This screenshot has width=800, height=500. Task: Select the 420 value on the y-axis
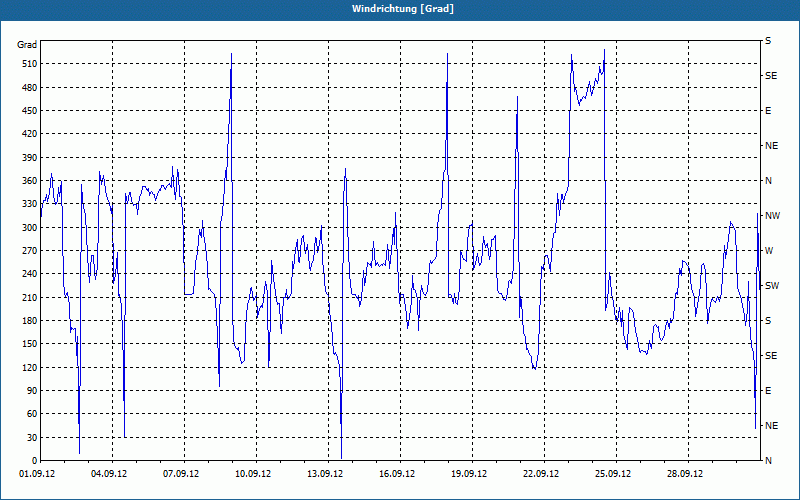tap(30, 134)
